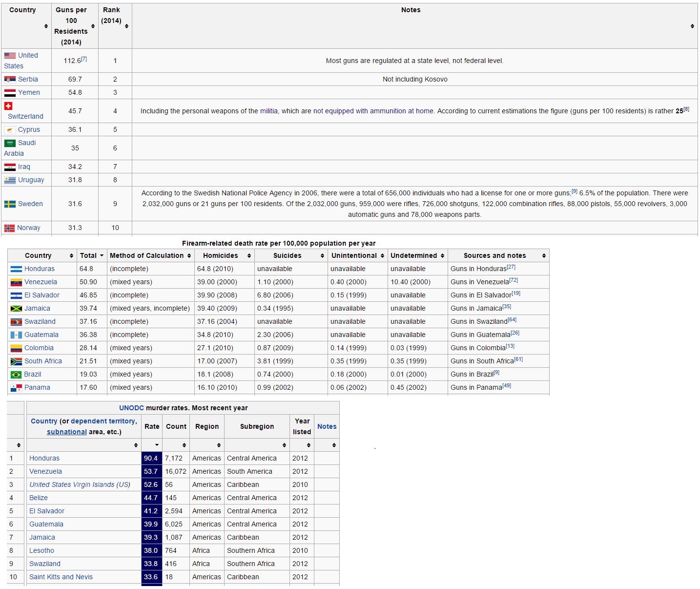Image resolution: width=700 pixels, height=589 pixels.
Task: Open the Serbia link
Action: (28, 79)
